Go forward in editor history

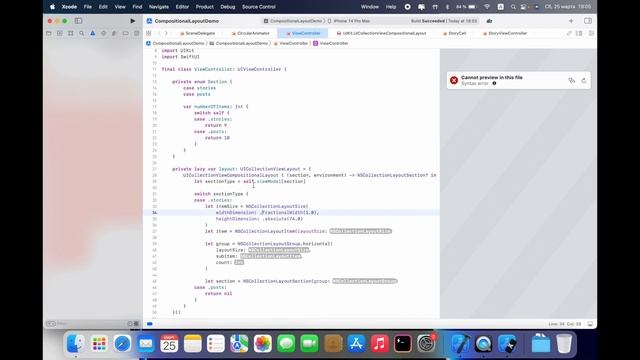166,33
